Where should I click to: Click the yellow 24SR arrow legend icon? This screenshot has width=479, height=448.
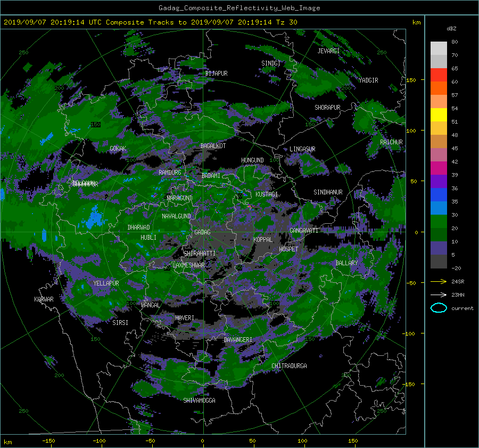pos(439,281)
